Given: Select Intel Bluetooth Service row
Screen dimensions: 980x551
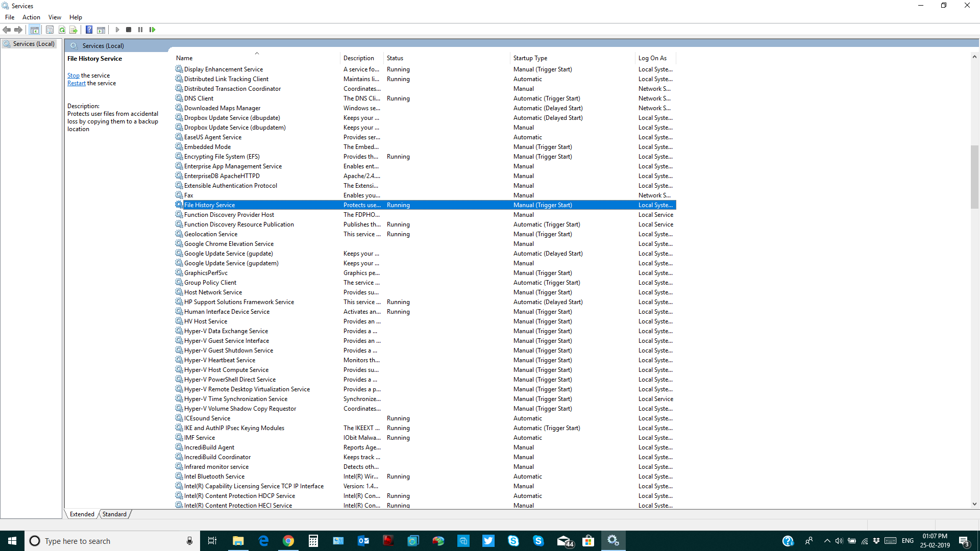Looking at the screenshot, I should [x=425, y=477].
